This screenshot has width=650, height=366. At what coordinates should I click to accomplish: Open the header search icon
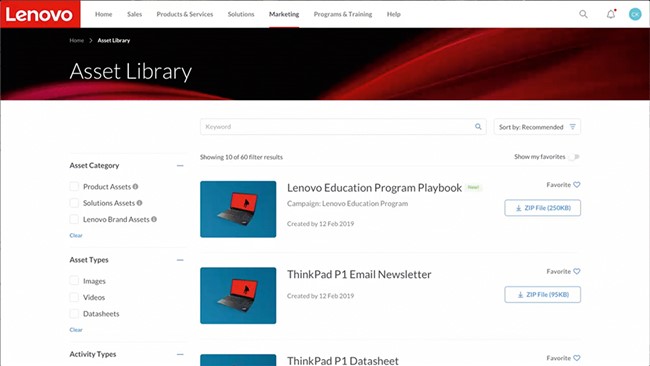[583, 14]
